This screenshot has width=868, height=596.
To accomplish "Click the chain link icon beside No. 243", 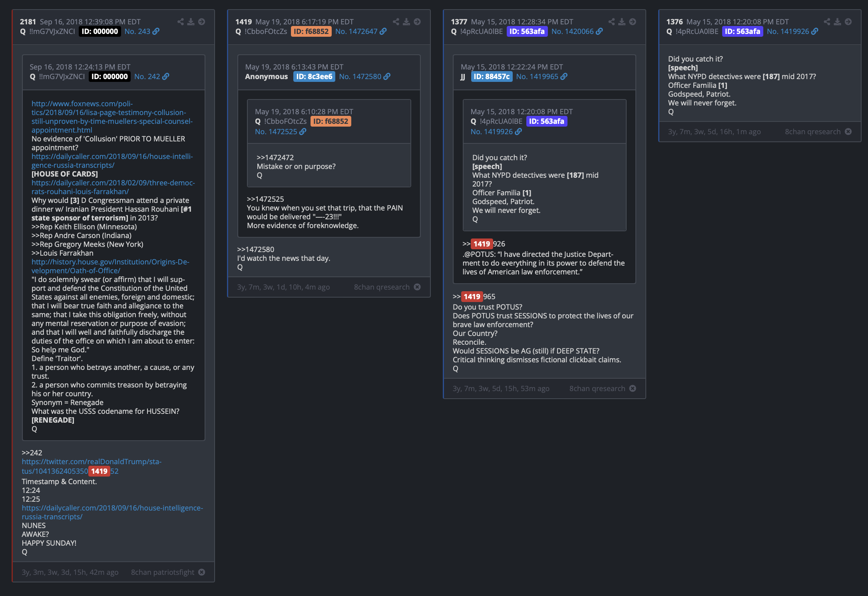I will (x=156, y=31).
